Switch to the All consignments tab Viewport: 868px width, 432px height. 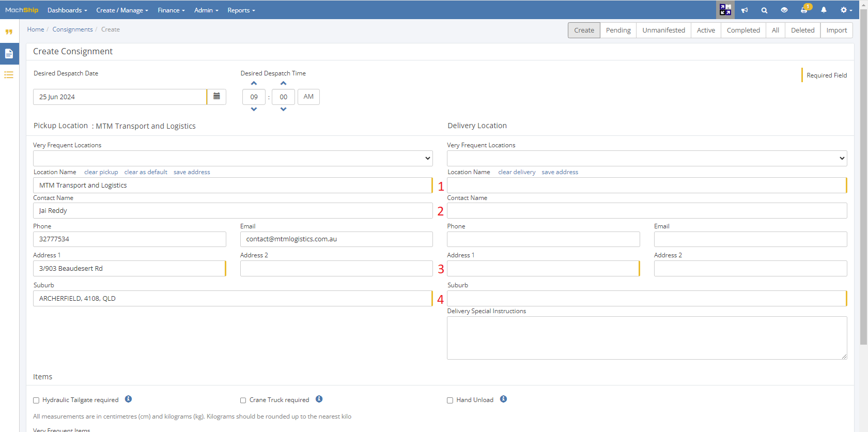tap(775, 30)
